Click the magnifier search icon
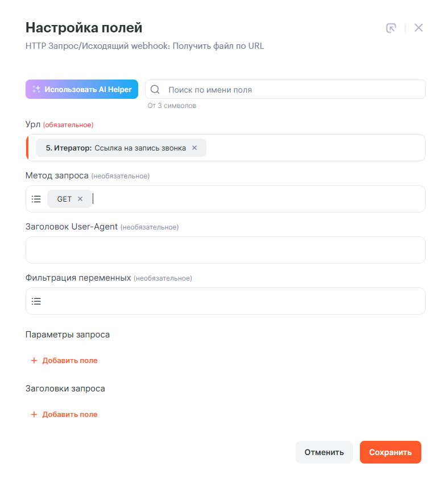448x484 pixels. pos(155,89)
